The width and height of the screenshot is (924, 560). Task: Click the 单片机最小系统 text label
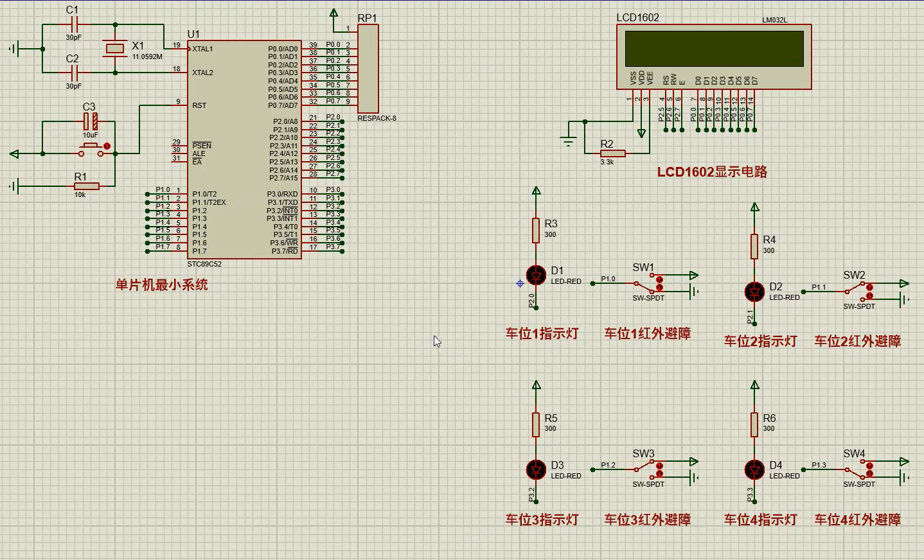tap(161, 285)
